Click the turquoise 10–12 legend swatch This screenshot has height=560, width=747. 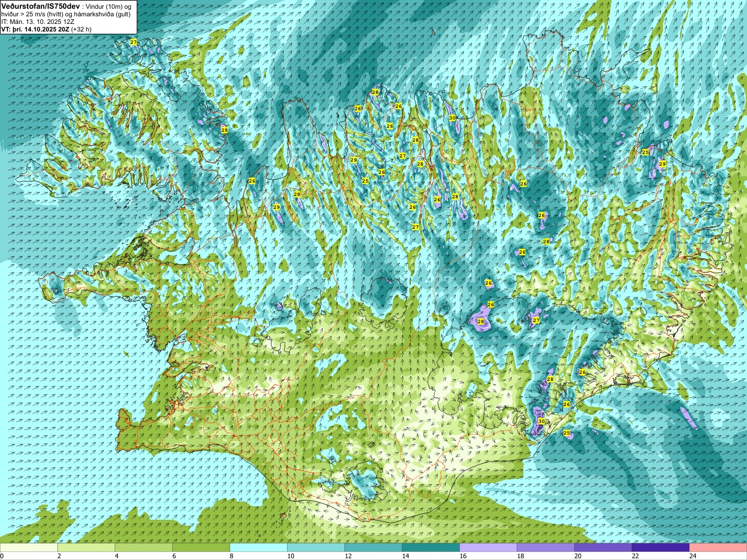[x=316, y=548]
